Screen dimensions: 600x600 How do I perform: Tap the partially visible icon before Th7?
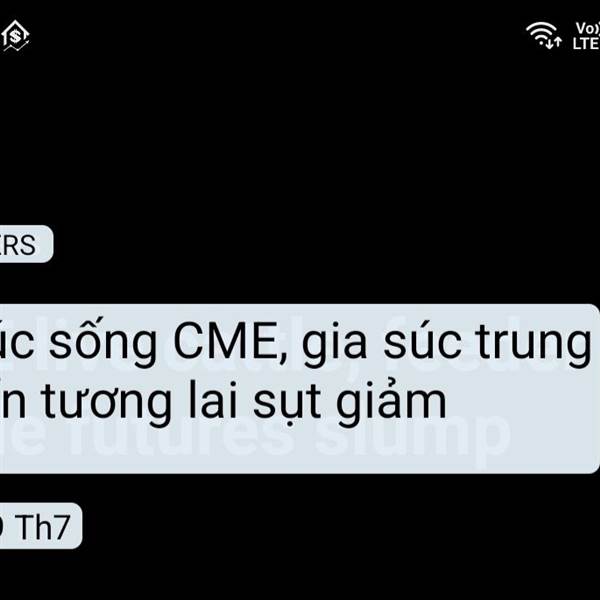(x=2, y=527)
